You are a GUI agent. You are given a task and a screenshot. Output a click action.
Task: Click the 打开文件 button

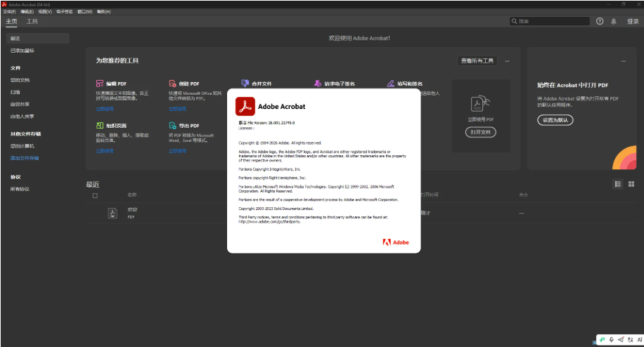pos(480,132)
